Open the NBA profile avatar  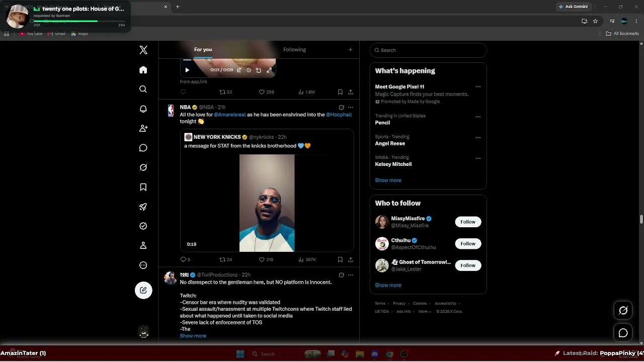[171, 111]
